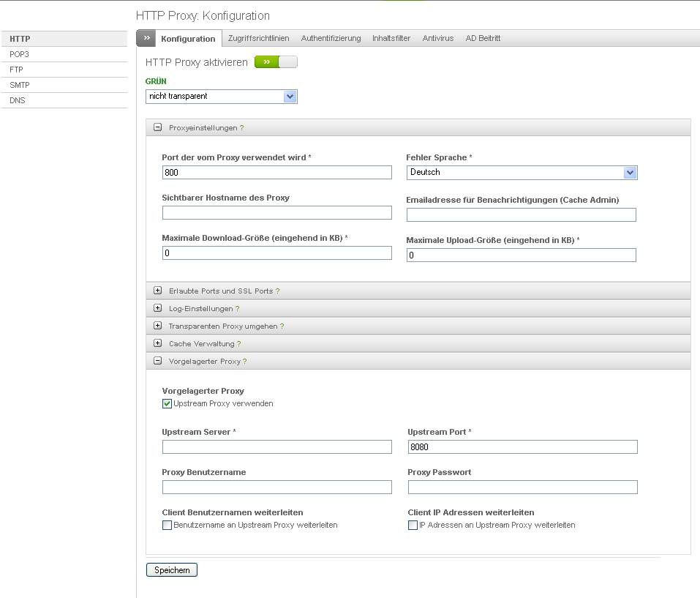The width and height of the screenshot is (700, 598).
Task: Enable Benutzername an Upstream Proxy weiterleiten
Action: [168, 526]
